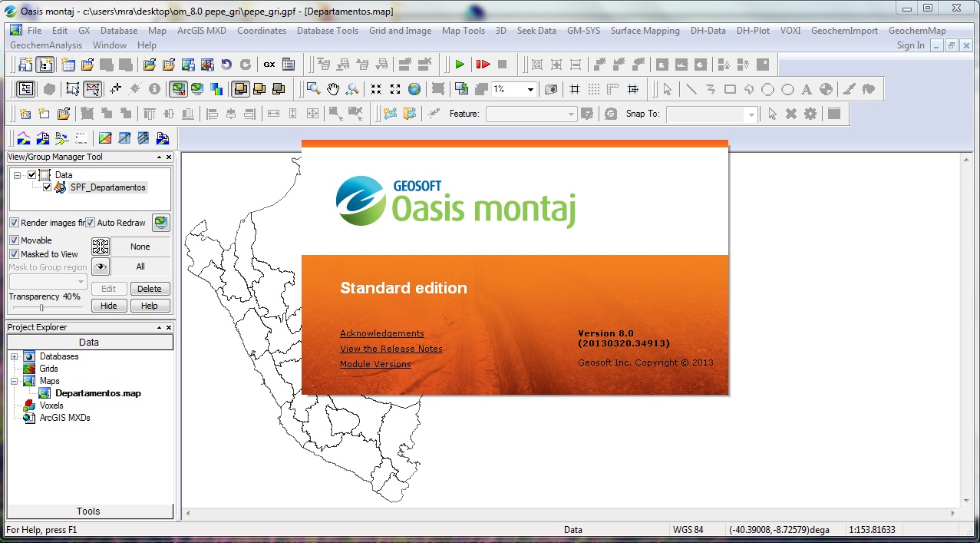Screen dimensions: 980x543
Task: Click the new database grid icon
Action: point(69,65)
